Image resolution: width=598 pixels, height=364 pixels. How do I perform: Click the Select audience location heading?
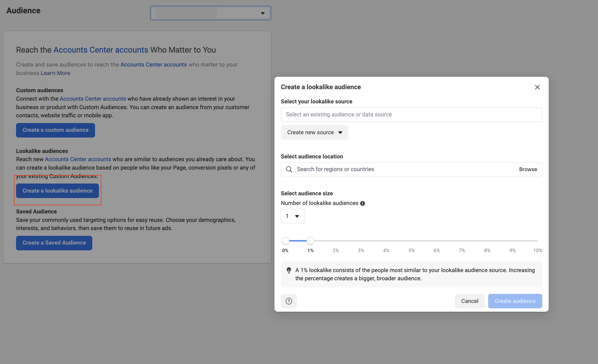coord(312,157)
